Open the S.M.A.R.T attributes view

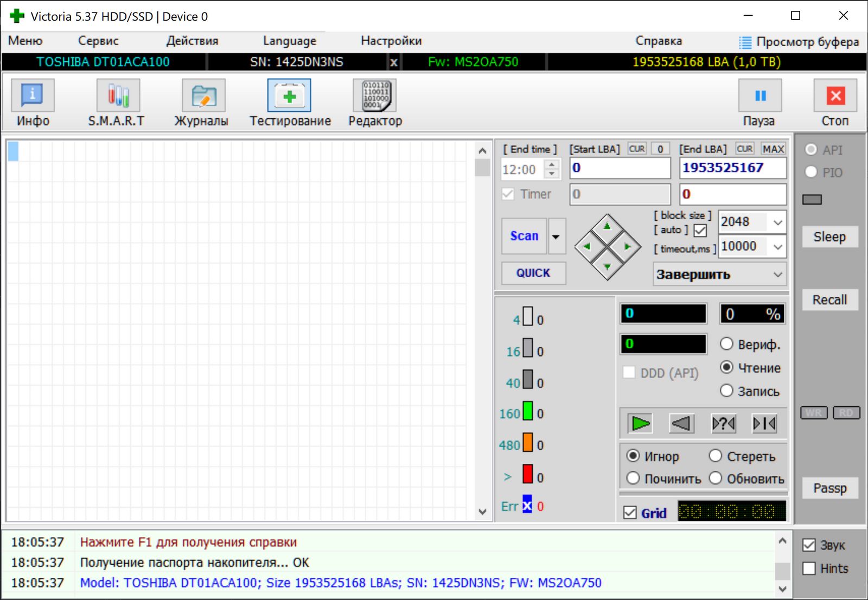tap(118, 96)
